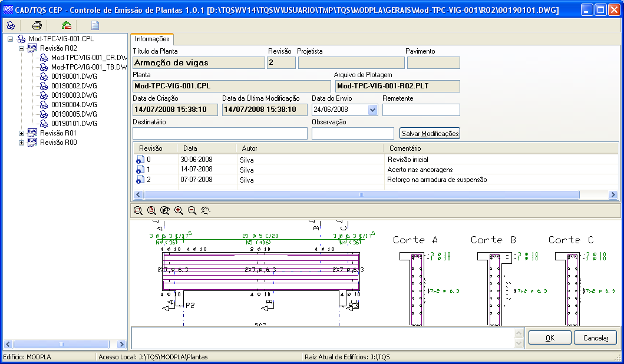624x364 pixels.
Task: Select file 00190003.DWG in tree
Action: point(74,95)
